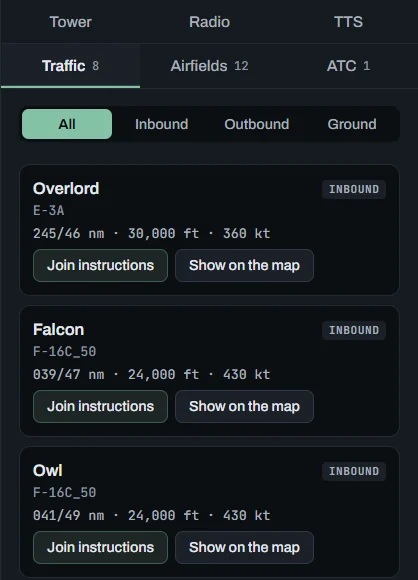The height and width of the screenshot is (580, 418).
Task: Click the Overlord callsign heading
Action: (66, 188)
